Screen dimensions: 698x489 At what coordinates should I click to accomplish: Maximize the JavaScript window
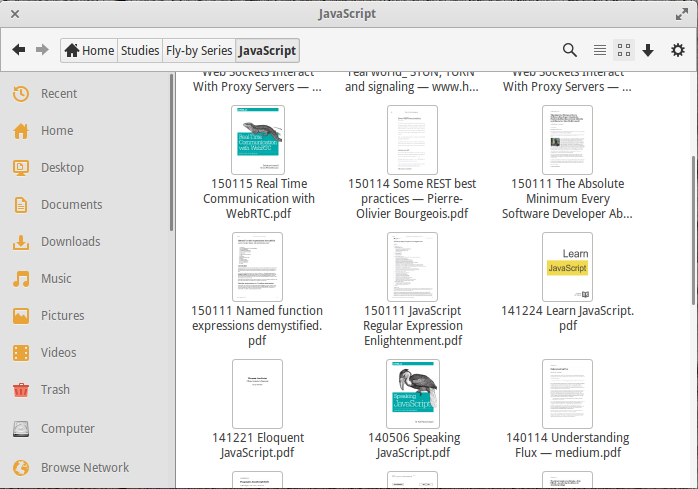(682, 14)
